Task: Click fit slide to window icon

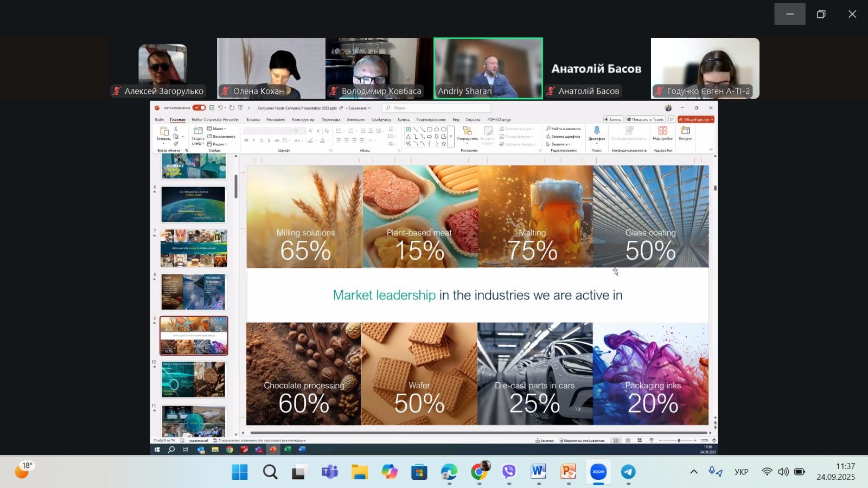Action: (x=714, y=440)
